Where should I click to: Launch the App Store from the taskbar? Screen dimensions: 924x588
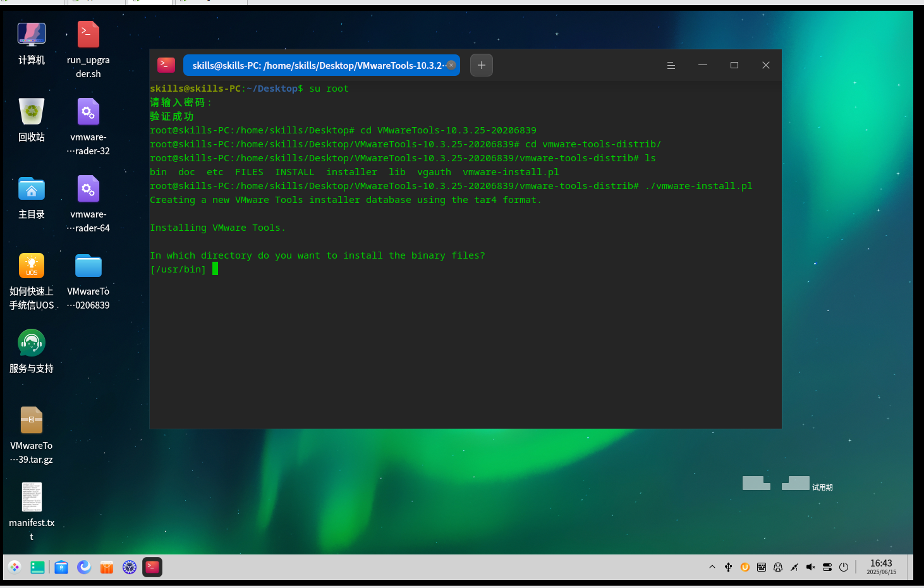[107, 567]
